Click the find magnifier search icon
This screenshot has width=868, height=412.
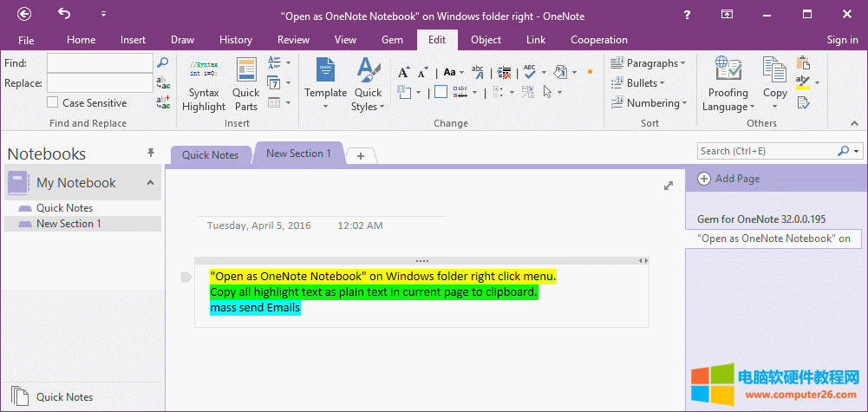click(162, 63)
